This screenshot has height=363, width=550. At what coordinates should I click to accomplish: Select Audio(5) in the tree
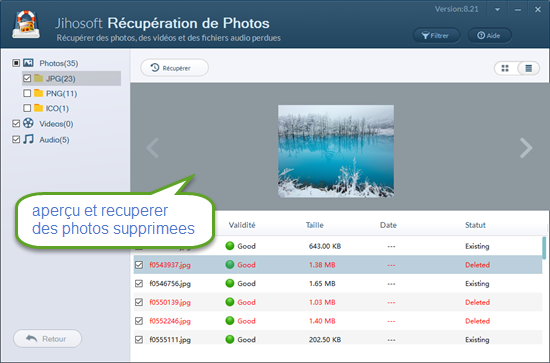54,140
